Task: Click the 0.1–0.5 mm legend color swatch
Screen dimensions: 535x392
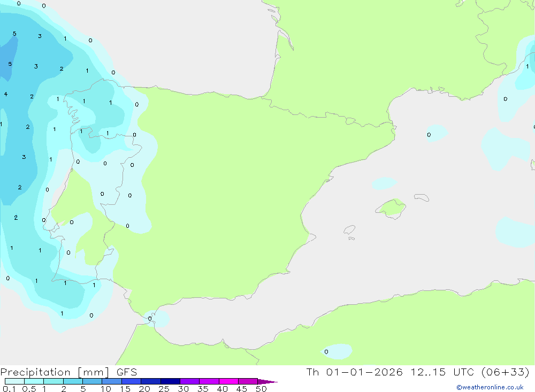Action: click(14, 381)
